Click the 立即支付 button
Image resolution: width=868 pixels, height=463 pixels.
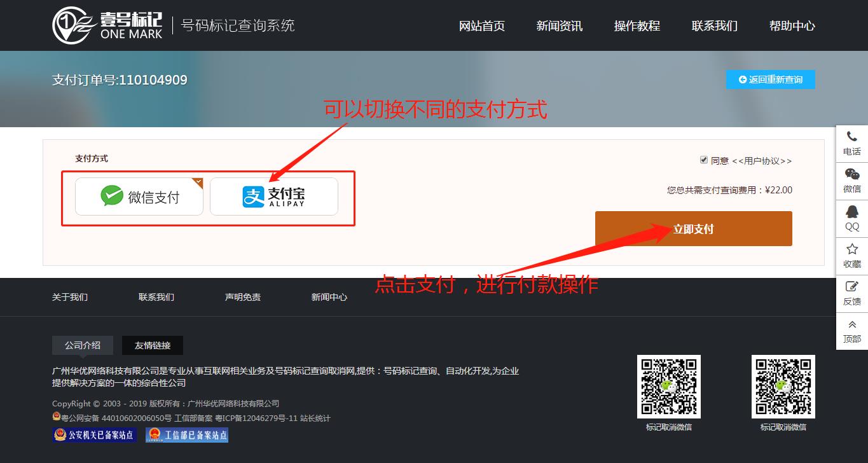[x=694, y=229]
